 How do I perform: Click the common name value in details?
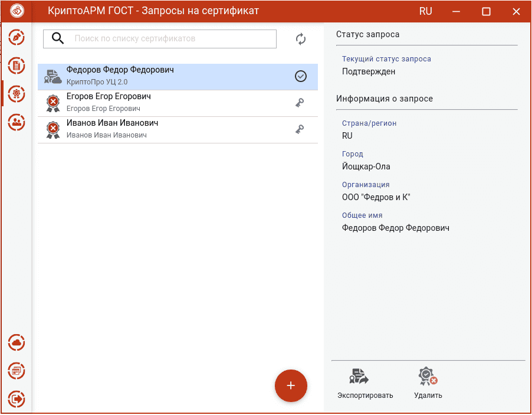click(396, 228)
